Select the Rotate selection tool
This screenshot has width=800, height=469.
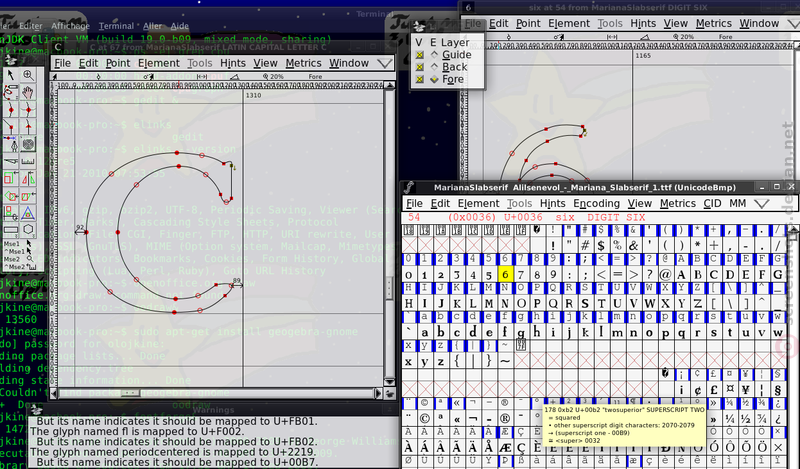[11, 196]
